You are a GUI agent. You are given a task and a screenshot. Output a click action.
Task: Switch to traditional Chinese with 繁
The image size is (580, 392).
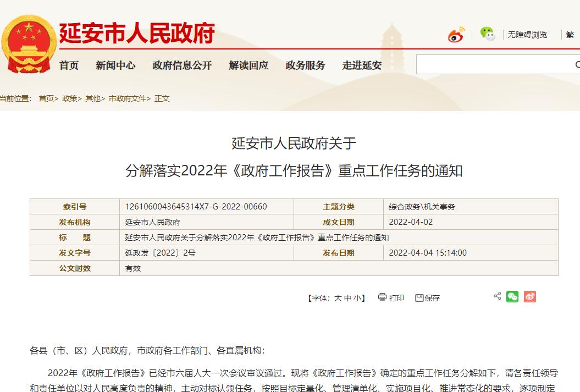pyautogui.click(x=570, y=35)
